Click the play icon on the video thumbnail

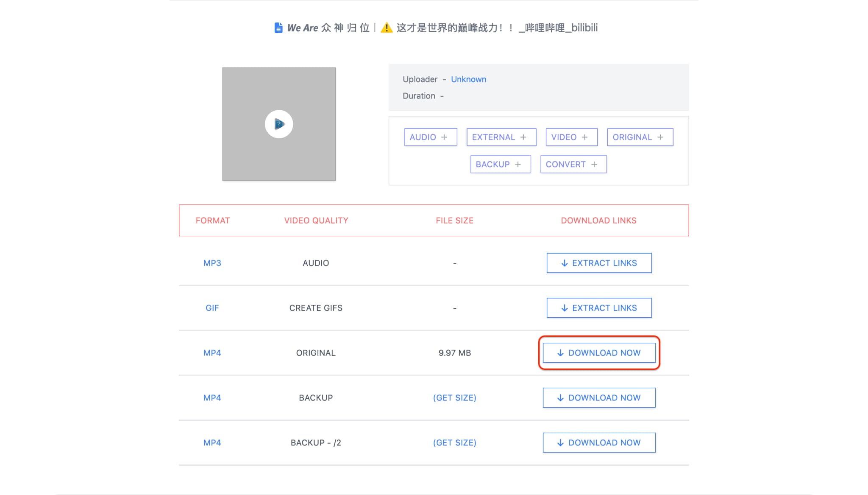click(x=279, y=124)
